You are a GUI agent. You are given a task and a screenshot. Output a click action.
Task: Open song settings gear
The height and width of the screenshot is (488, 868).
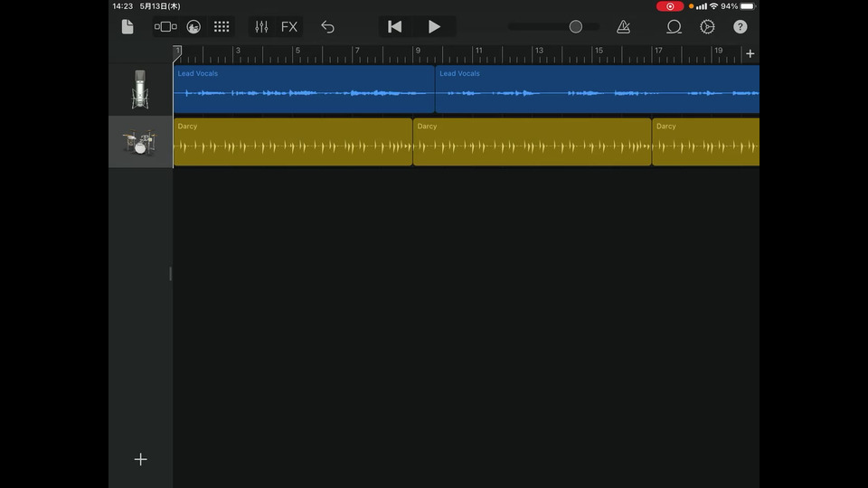point(707,26)
